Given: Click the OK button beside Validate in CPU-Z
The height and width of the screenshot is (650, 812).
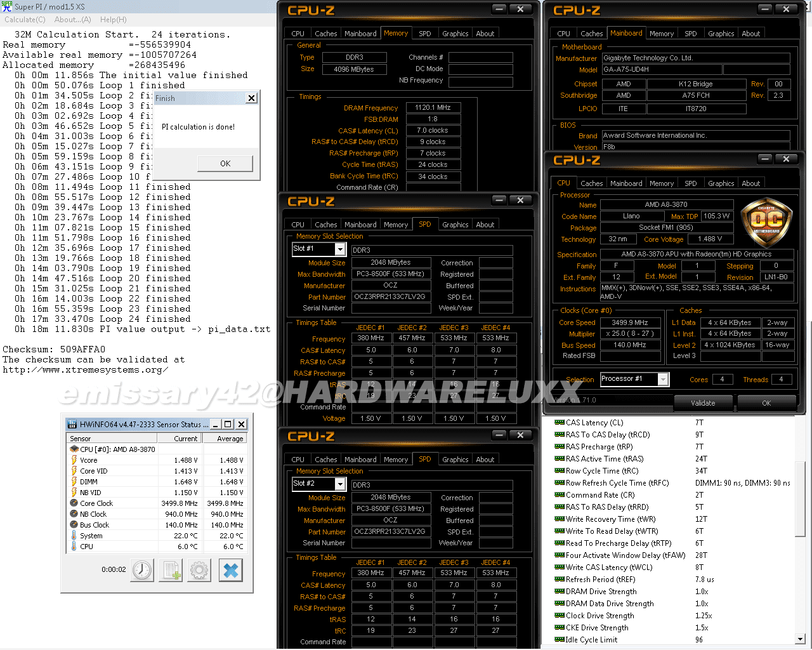Looking at the screenshot, I should (x=766, y=402).
